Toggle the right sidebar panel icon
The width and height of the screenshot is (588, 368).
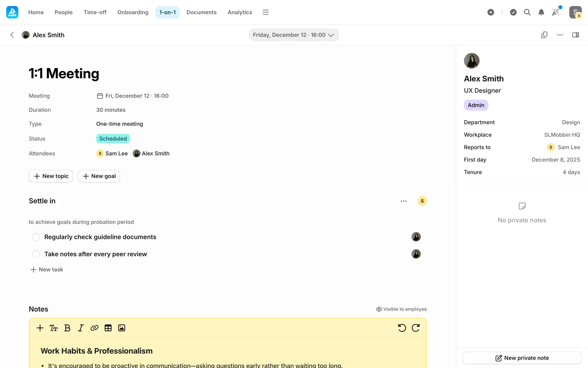click(x=575, y=35)
